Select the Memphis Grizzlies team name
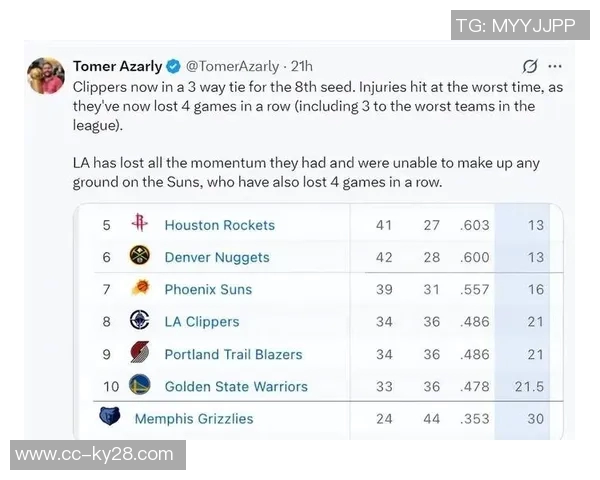The height and width of the screenshot is (480, 600). click(194, 418)
